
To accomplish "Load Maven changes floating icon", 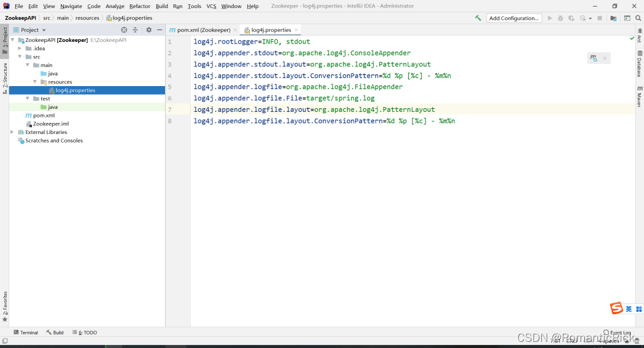I will (x=594, y=58).
